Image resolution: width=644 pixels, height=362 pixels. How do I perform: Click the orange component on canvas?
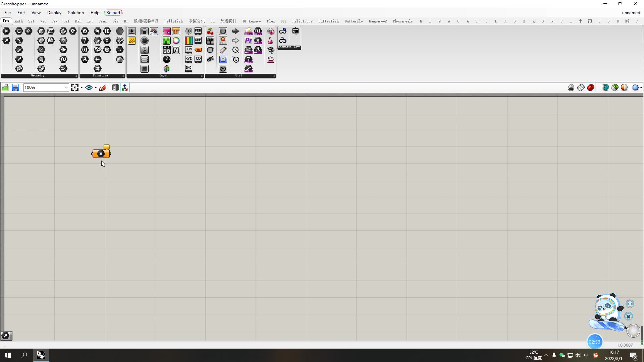[101, 154]
